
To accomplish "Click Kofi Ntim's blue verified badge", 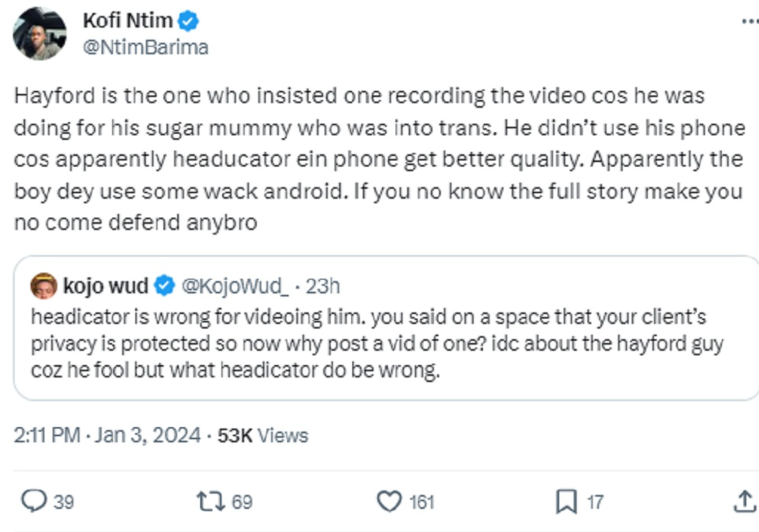I will (x=188, y=20).
